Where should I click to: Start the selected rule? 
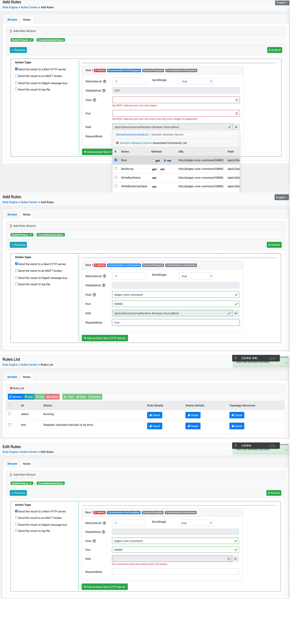click(x=69, y=397)
